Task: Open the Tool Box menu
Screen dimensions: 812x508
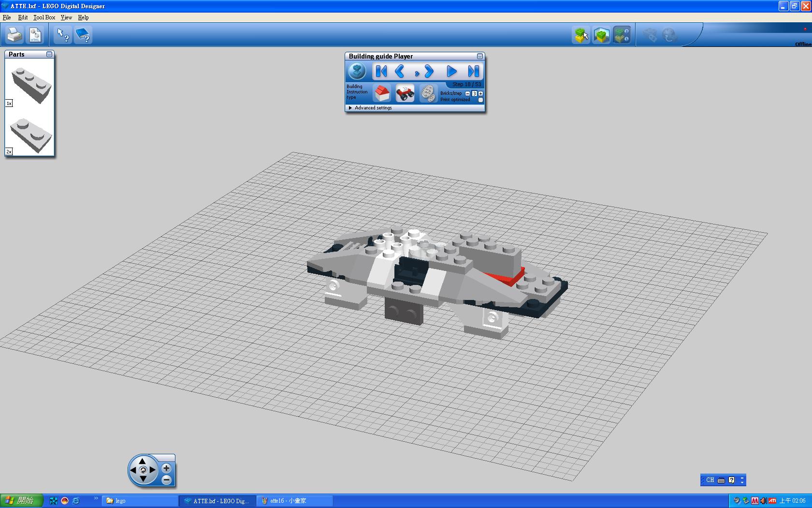Action: click(x=44, y=17)
